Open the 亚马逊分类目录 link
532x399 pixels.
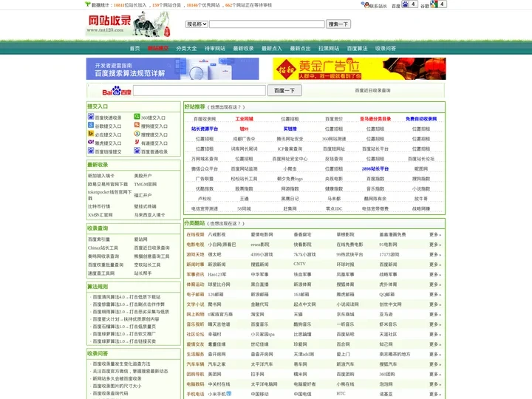coord(375,119)
